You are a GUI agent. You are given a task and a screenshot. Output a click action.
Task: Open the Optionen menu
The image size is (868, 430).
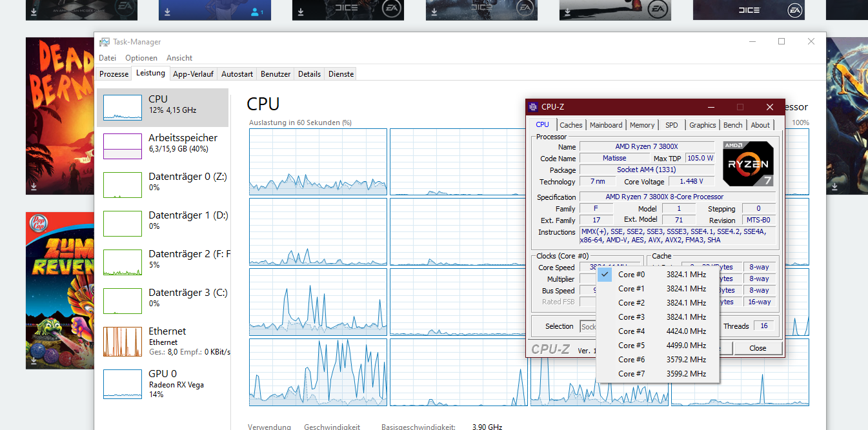pos(141,58)
